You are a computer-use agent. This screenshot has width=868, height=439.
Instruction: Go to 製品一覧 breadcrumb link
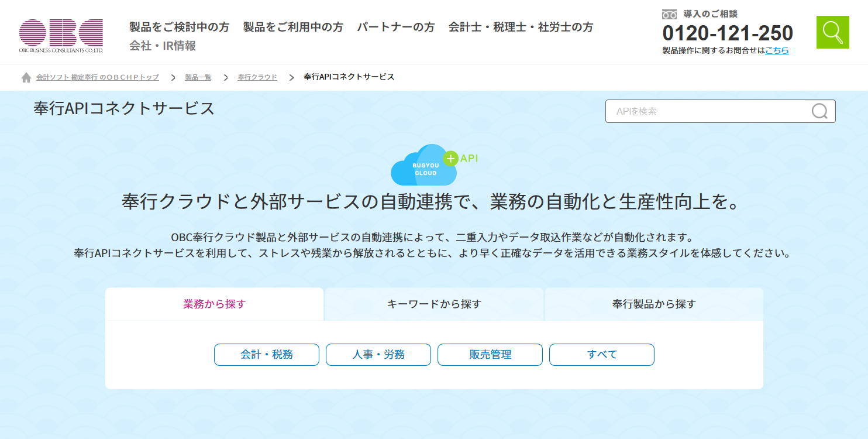pyautogui.click(x=198, y=77)
